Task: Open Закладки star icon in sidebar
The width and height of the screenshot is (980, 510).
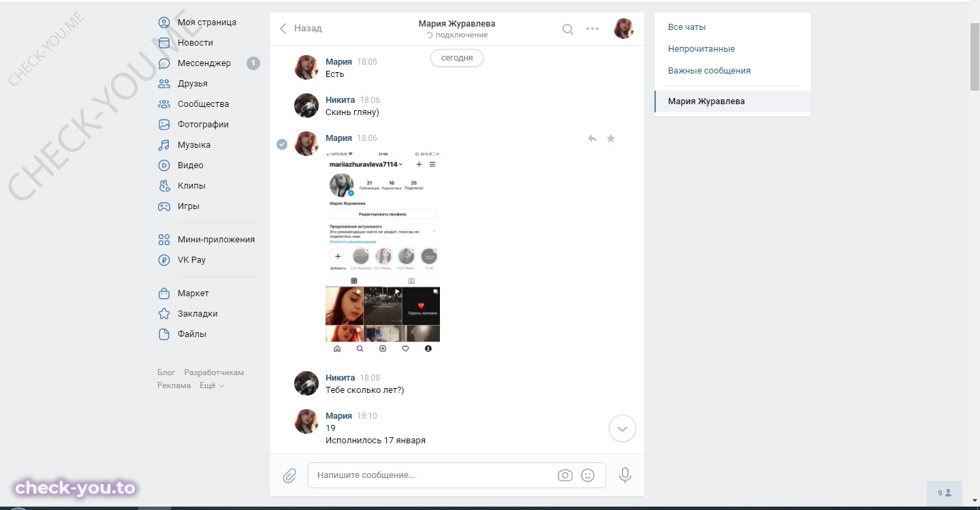Action: click(164, 314)
